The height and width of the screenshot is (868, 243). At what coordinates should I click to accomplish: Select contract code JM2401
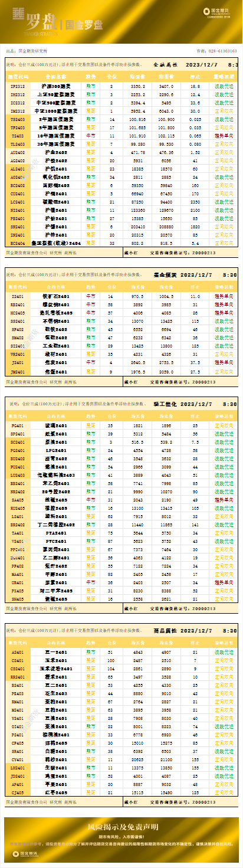[x=18, y=371]
